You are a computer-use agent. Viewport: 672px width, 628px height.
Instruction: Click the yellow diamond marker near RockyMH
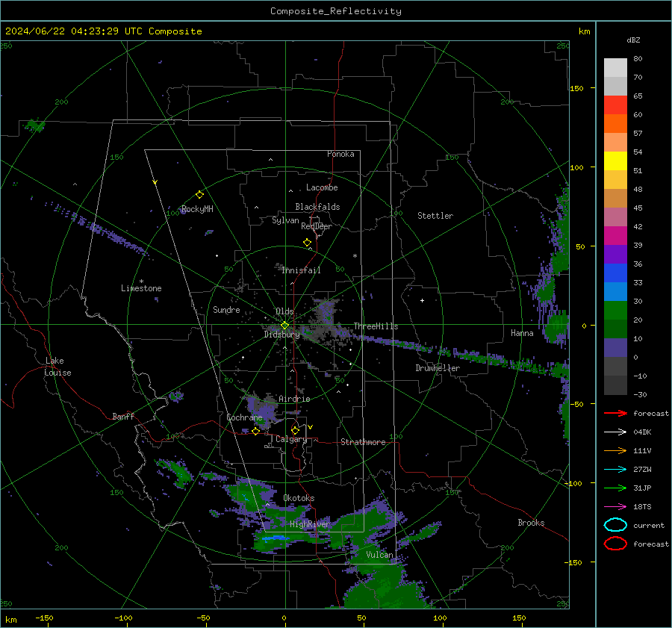point(199,195)
